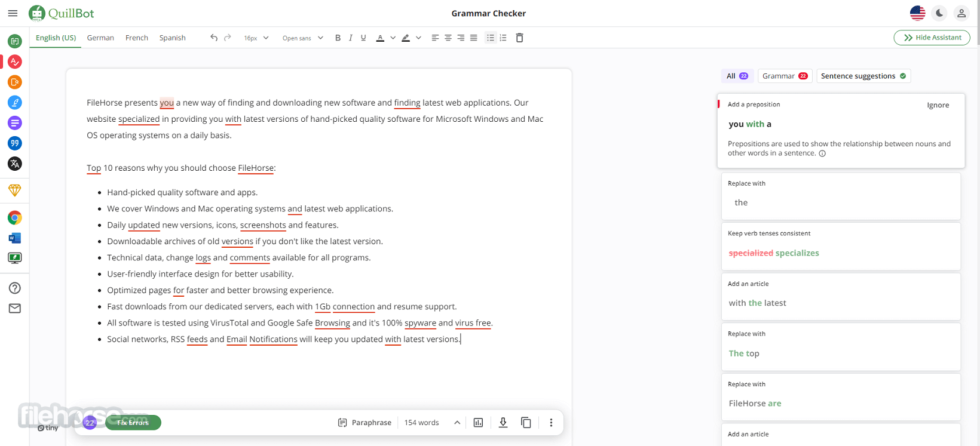Justify the text
Viewport: 980px width, 446px height.
click(x=474, y=38)
